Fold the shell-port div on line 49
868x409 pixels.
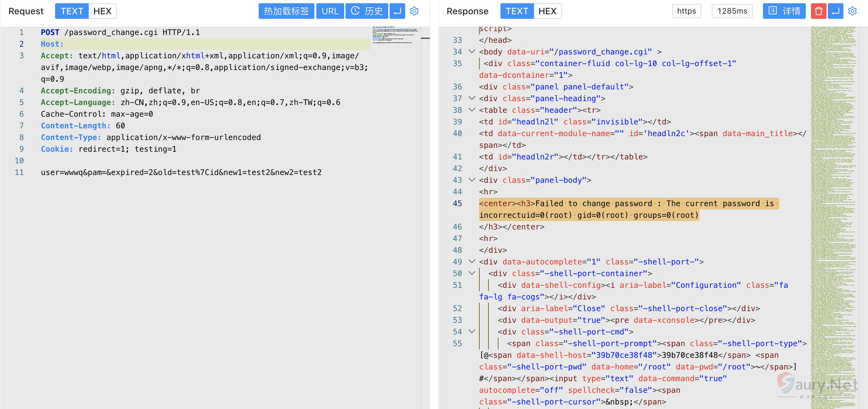pyautogui.click(x=472, y=262)
